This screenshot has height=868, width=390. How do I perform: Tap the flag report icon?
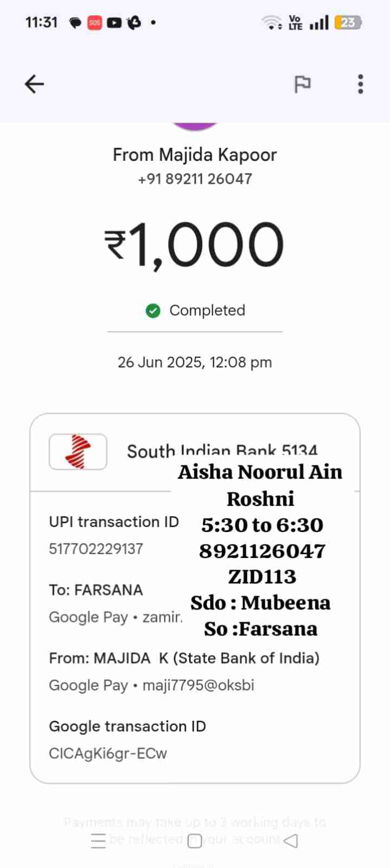click(x=302, y=84)
